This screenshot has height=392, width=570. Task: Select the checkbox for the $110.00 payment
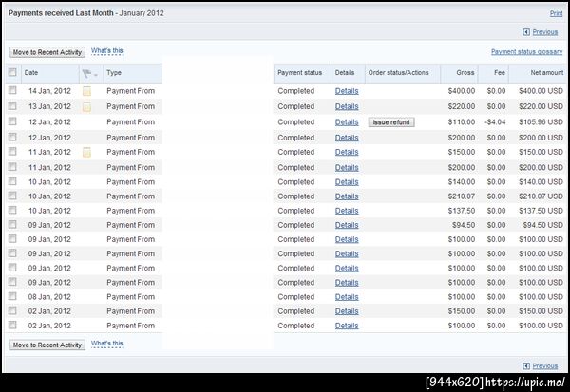pyautogui.click(x=12, y=121)
